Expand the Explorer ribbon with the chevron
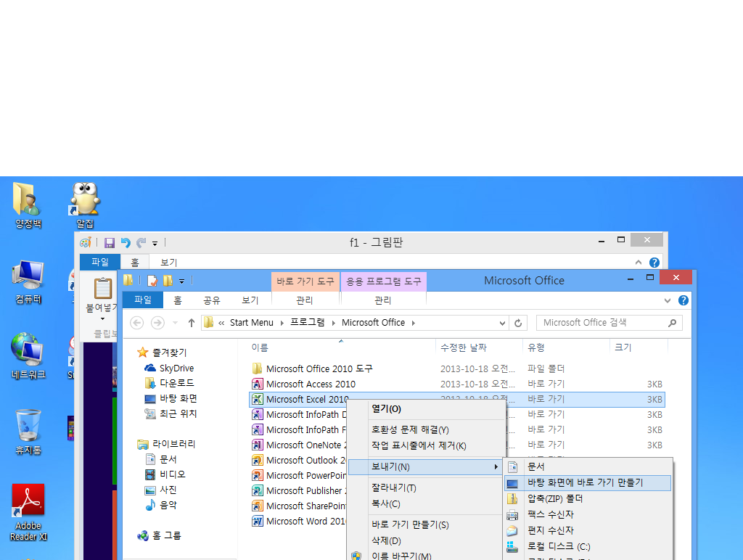The width and height of the screenshot is (743, 560). pos(668,300)
